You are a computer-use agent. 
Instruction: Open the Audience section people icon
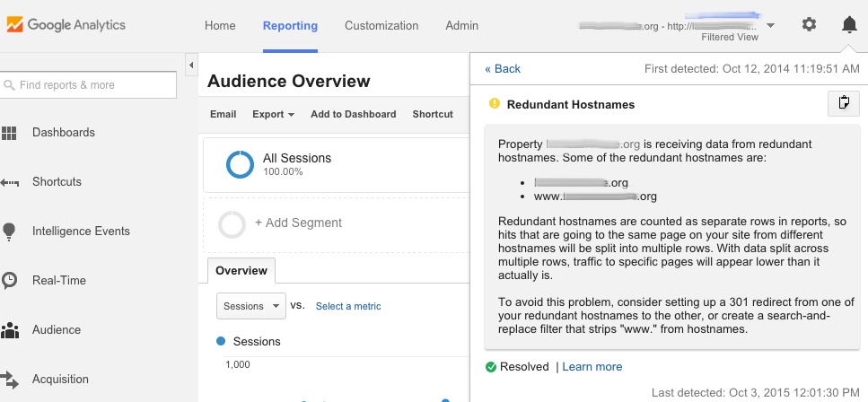point(10,330)
